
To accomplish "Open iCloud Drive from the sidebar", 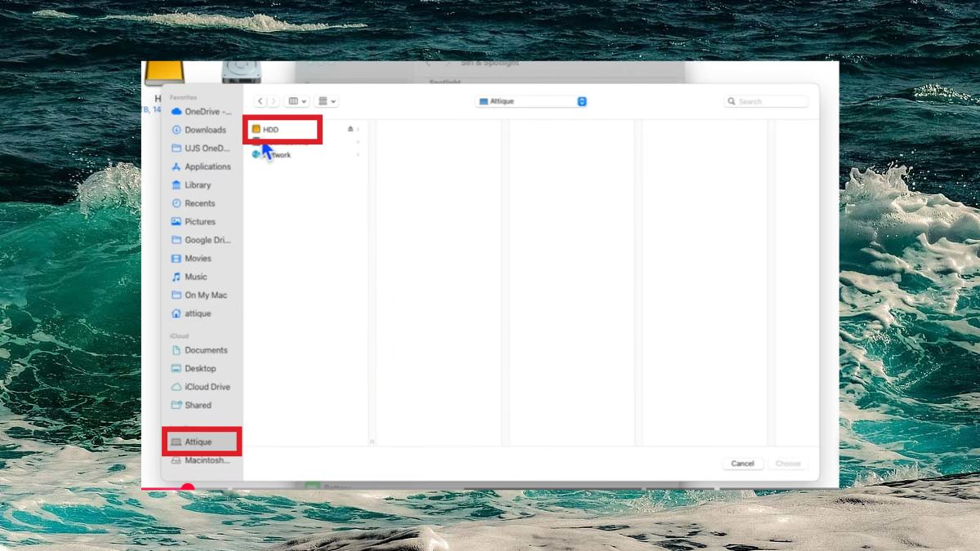I will point(201,387).
